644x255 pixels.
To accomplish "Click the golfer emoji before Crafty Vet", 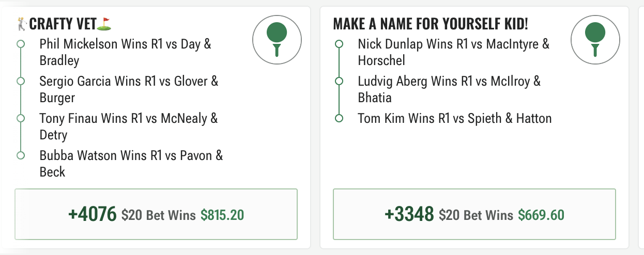I will click(22, 23).
